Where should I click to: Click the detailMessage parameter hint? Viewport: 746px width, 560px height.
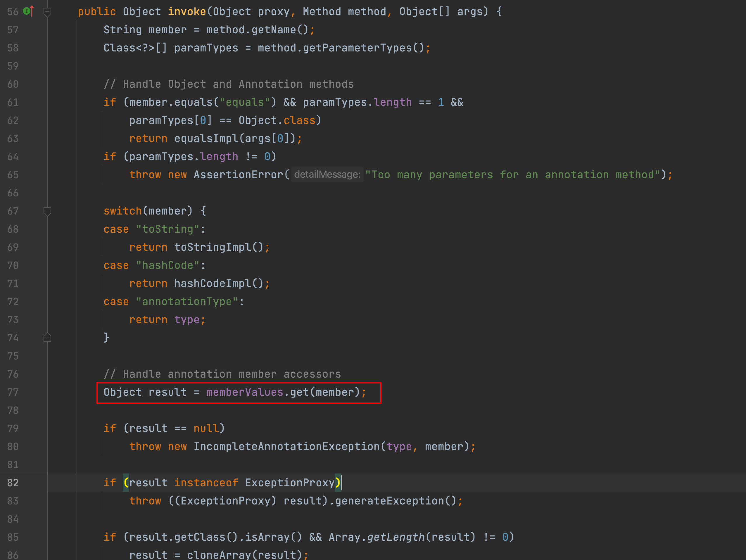(327, 174)
